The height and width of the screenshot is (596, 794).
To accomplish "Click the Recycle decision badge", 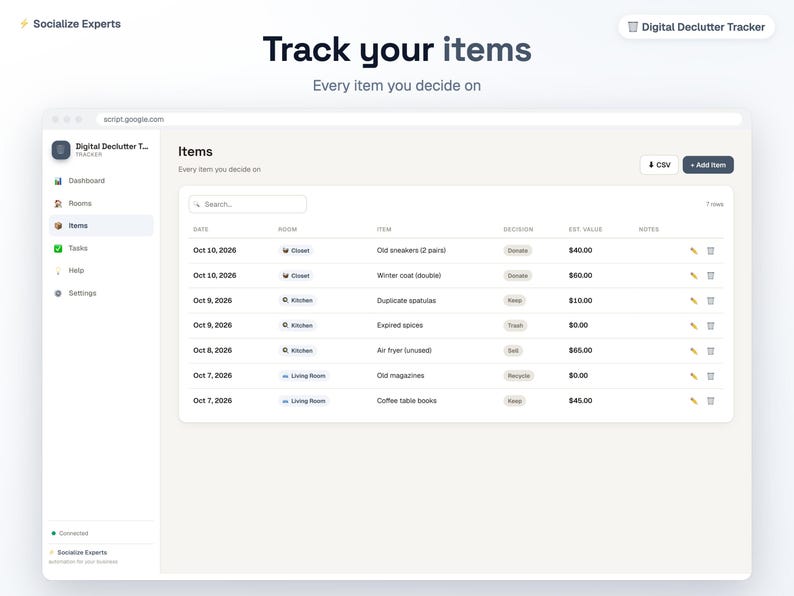I will [x=519, y=376].
